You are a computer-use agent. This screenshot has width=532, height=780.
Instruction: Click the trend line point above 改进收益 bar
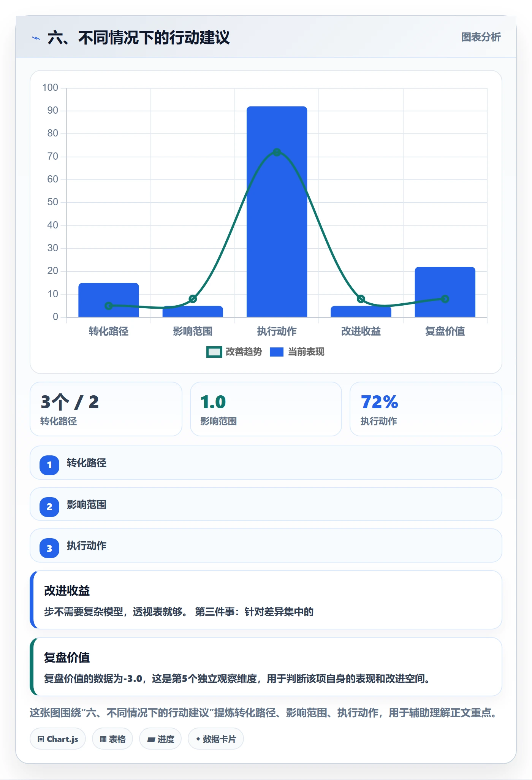click(x=361, y=299)
